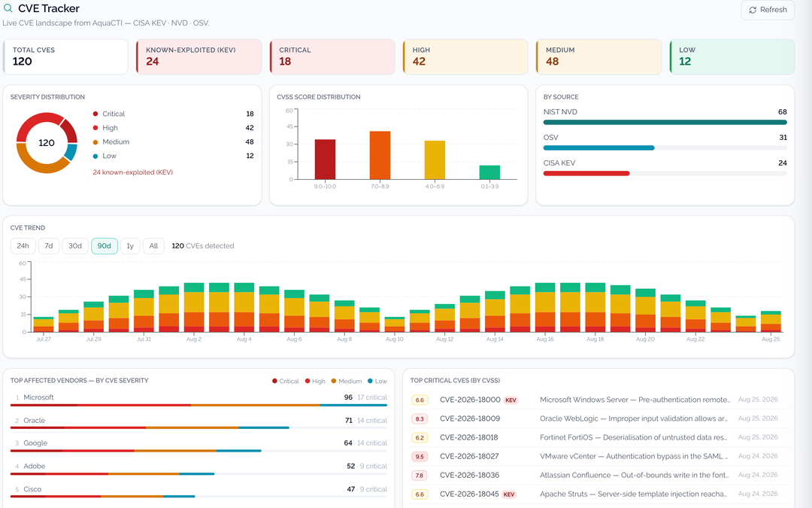Open CVE-2026-18009 entry
This screenshot has width=812, height=508.
pyautogui.click(x=598, y=418)
